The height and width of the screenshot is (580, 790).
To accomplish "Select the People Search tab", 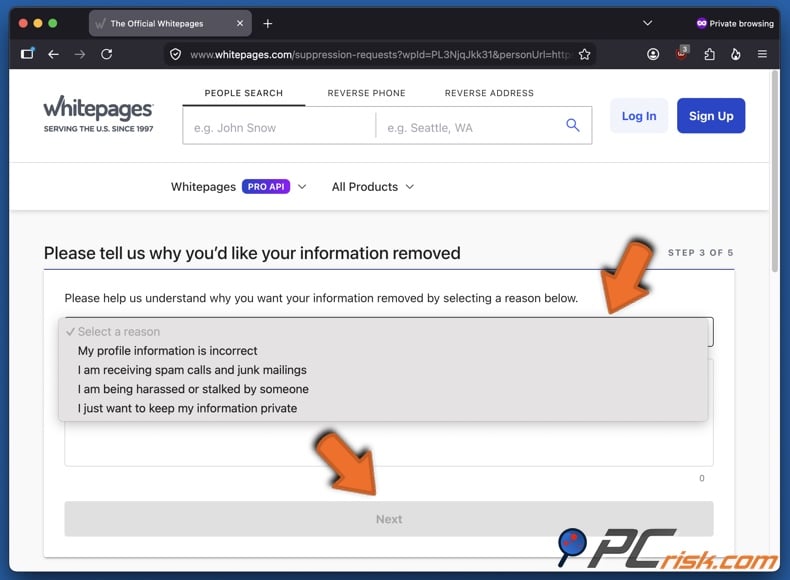I will pos(244,93).
